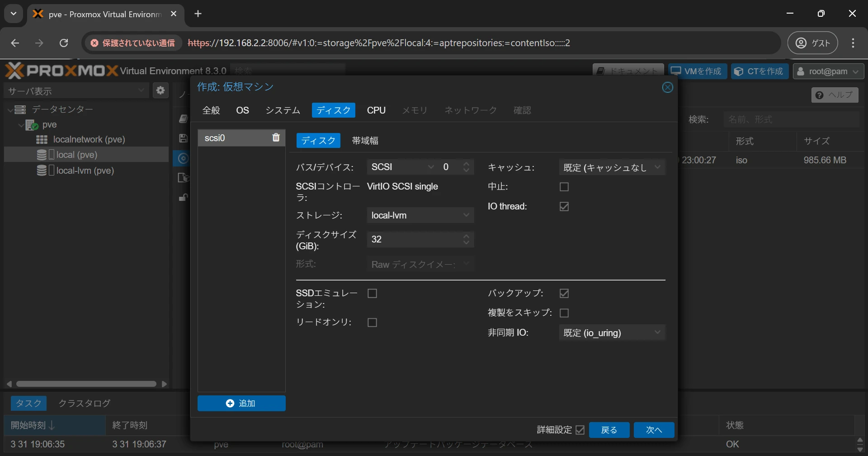
Task: Open the tab search dropdown
Action: [x=14, y=14]
